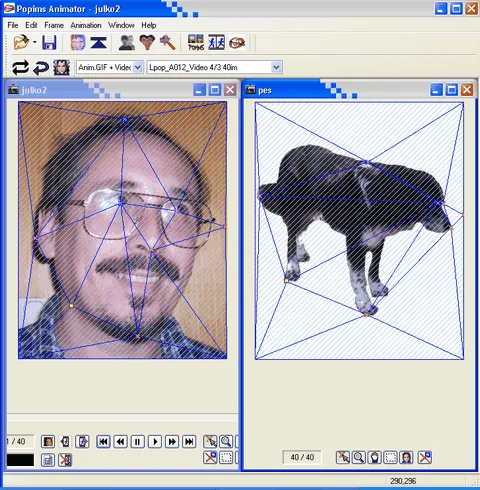
Task: Click the walking figures filmstrip icon
Action: pyautogui.click(x=216, y=43)
